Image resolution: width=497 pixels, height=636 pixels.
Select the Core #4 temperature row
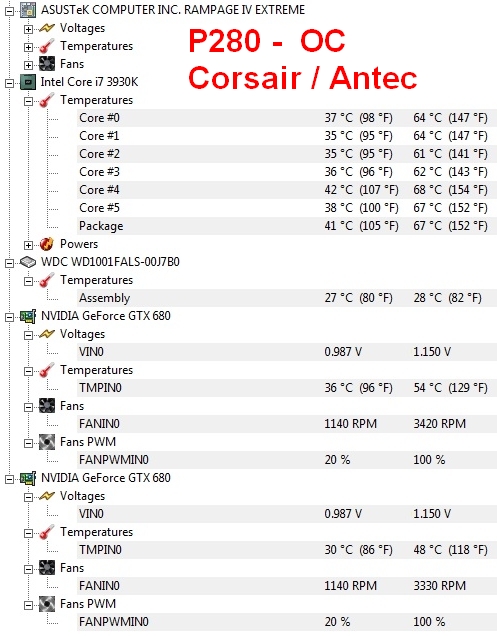[287, 190]
